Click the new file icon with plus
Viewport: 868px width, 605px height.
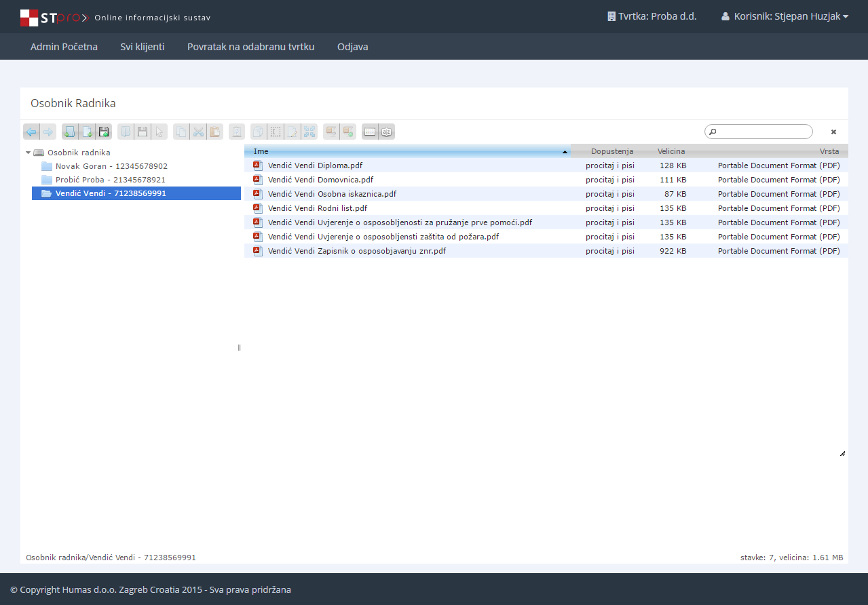[x=86, y=132]
